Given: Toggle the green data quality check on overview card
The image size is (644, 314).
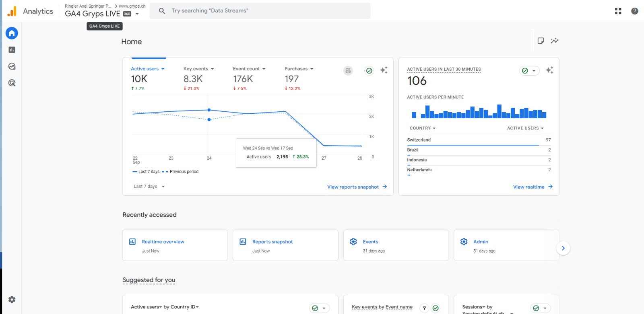Looking at the screenshot, I should 369,71.
